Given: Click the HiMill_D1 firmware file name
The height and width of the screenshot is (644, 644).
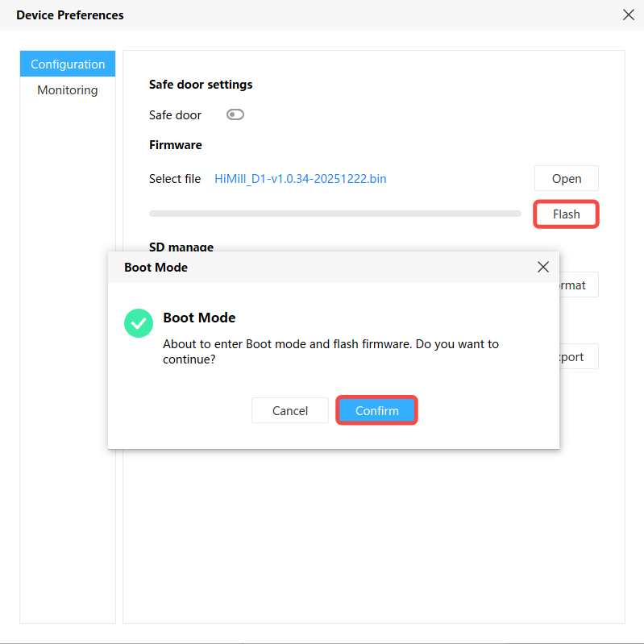Looking at the screenshot, I should tap(301, 179).
